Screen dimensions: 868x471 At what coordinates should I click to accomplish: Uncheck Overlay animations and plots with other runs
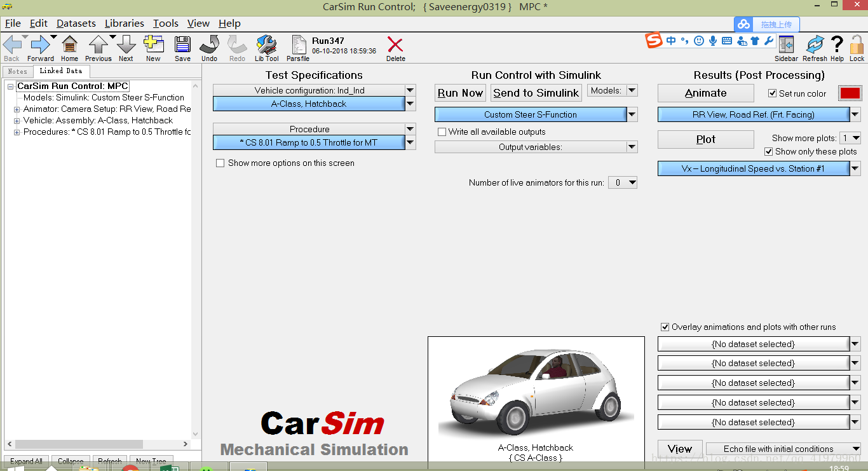pos(665,327)
